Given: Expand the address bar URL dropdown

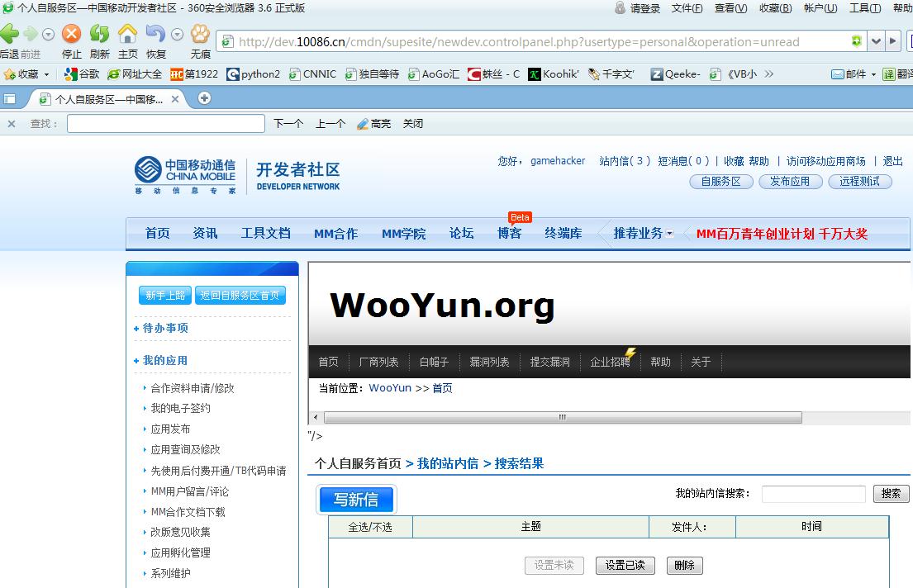Looking at the screenshot, I should coord(876,41).
